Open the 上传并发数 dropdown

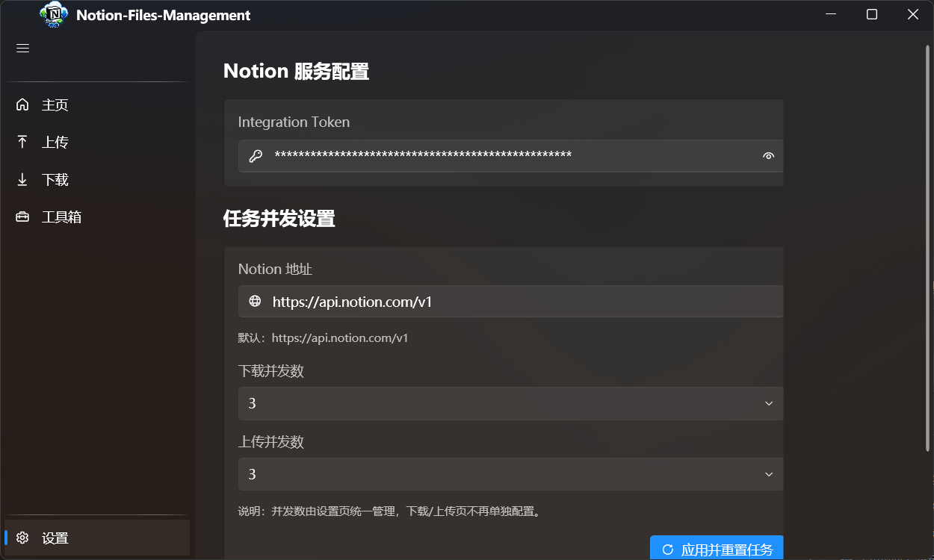510,474
